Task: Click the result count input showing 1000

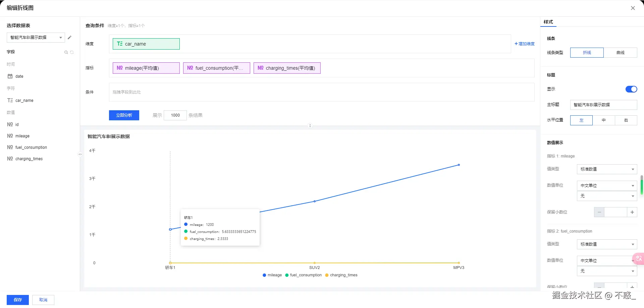Action: click(x=175, y=115)
